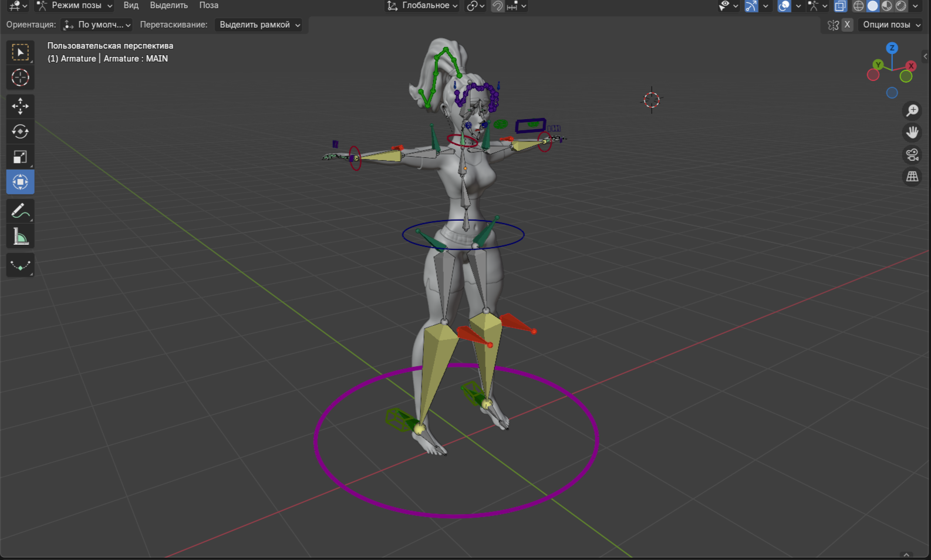The image size is (931, 560).
Task: Choose the Scale tool
Action: (20, 157)
